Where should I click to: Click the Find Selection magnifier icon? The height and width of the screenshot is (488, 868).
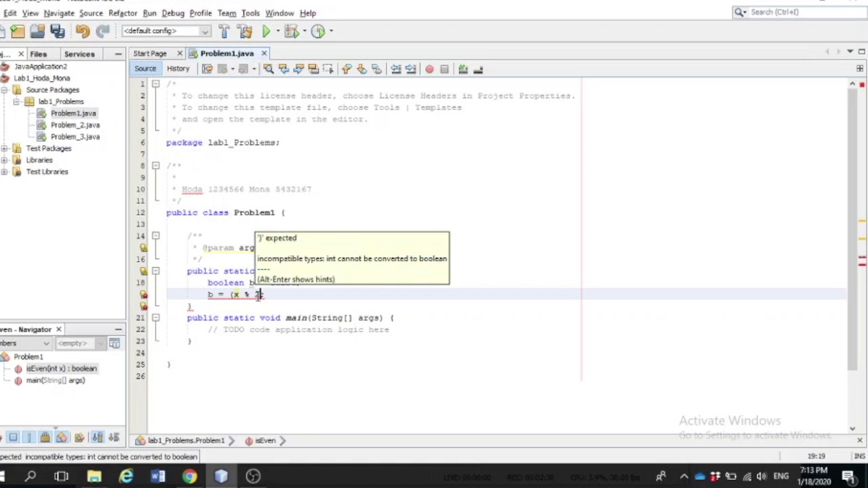(269, 69)
